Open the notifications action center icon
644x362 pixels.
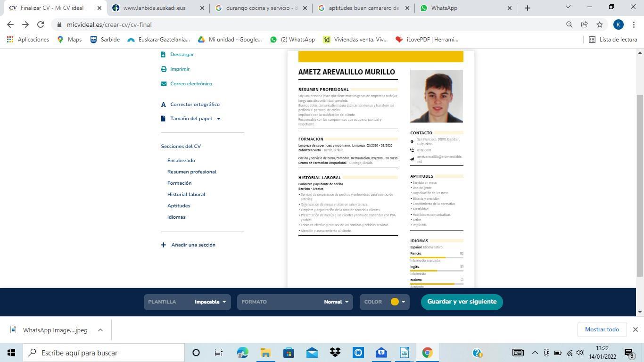click(x=629, y=353)
